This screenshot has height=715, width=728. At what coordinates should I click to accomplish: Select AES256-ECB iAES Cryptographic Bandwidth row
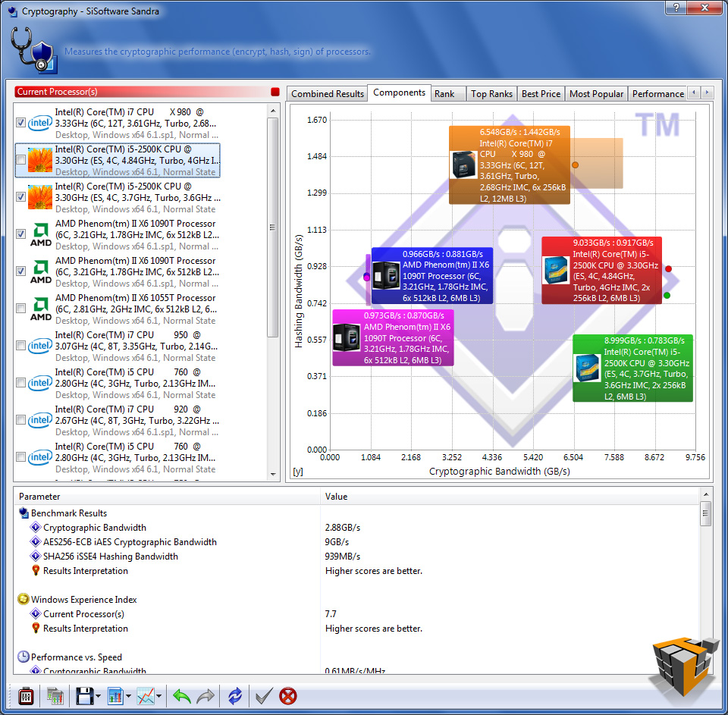pyautogui.click(x=356, y=542)
